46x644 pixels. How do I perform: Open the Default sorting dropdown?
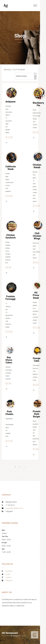coord(26,76)
